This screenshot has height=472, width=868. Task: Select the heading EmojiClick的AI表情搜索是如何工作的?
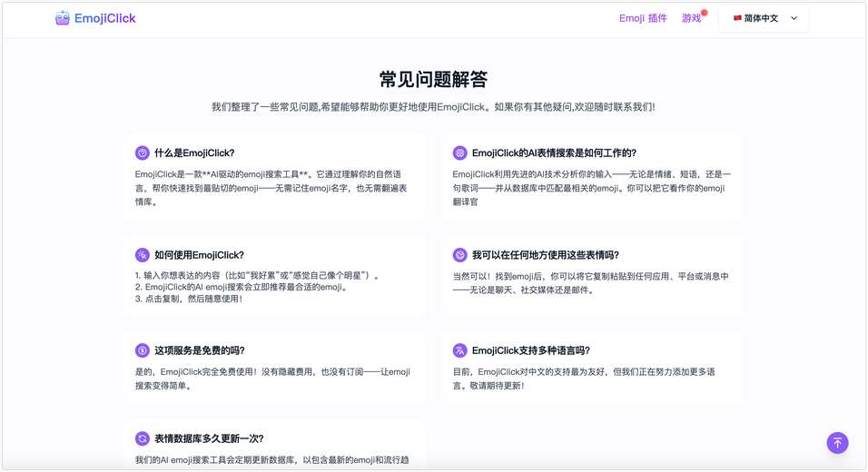click(554, 152)
